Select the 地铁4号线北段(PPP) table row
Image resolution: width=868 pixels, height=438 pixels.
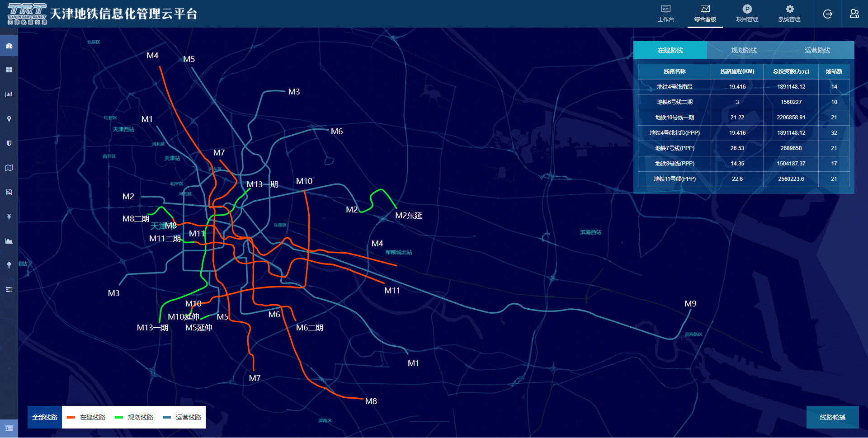pyautogui.click(x=744, y=133)
